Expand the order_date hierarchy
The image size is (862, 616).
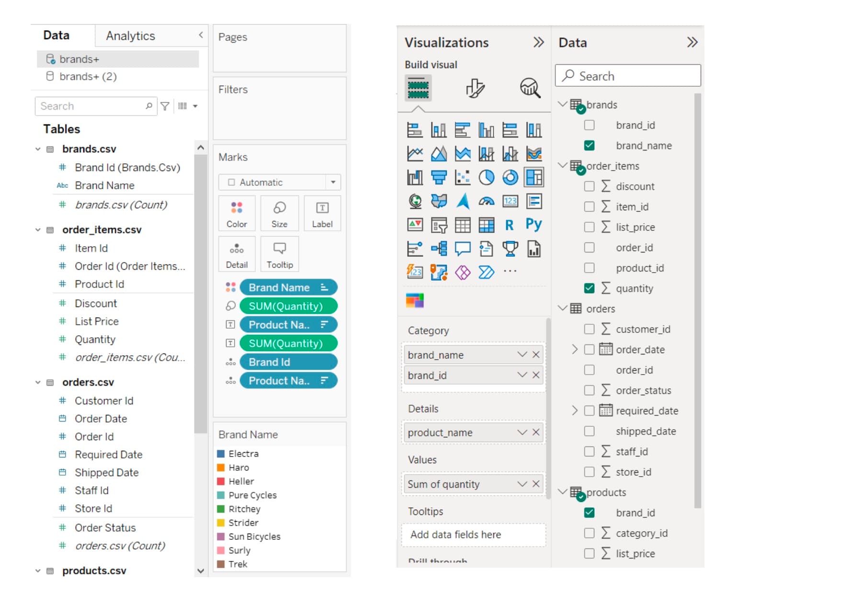(575, 350)
